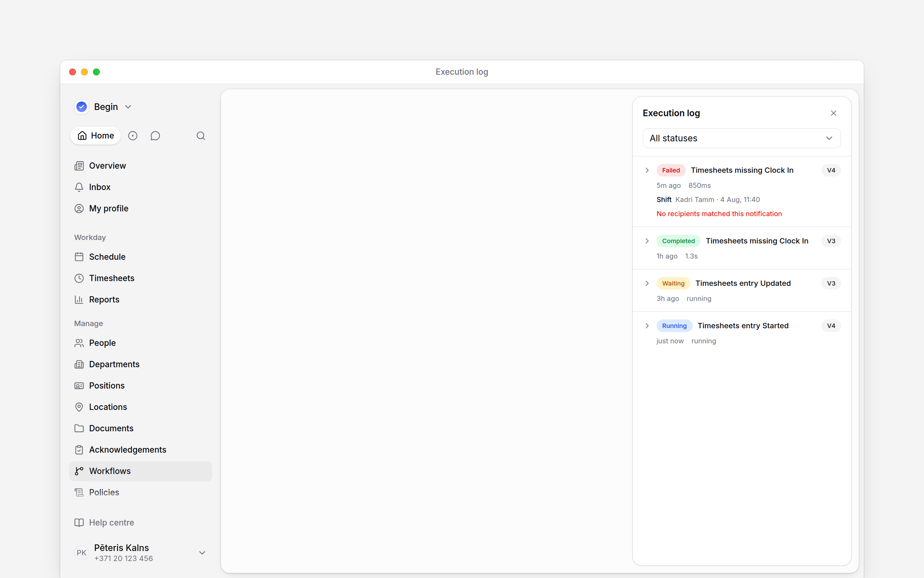Screen dimensions: 924x578
Task: Click the V4 badge on the Failed entry
Action: click(x=831, y=171)
